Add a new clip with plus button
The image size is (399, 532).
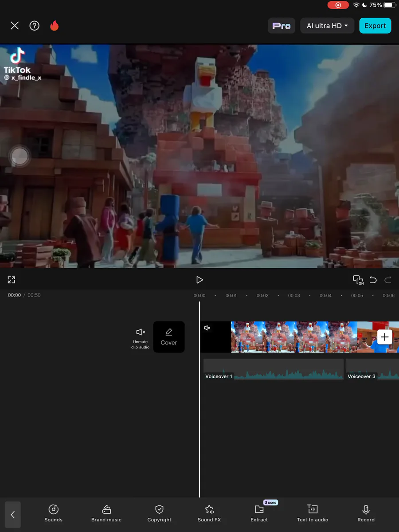coord(385,337)
